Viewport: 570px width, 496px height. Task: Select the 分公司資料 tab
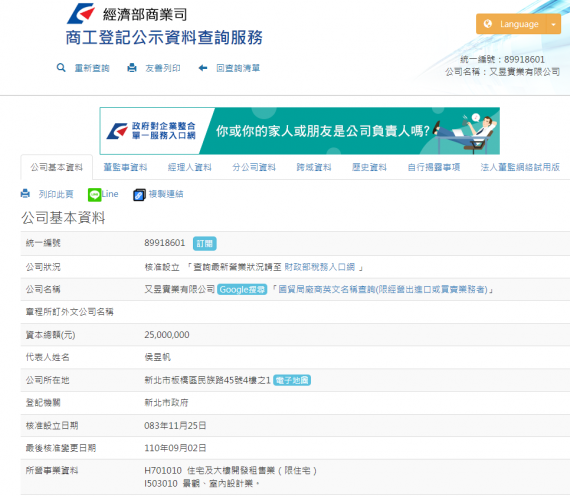(254, 167)
